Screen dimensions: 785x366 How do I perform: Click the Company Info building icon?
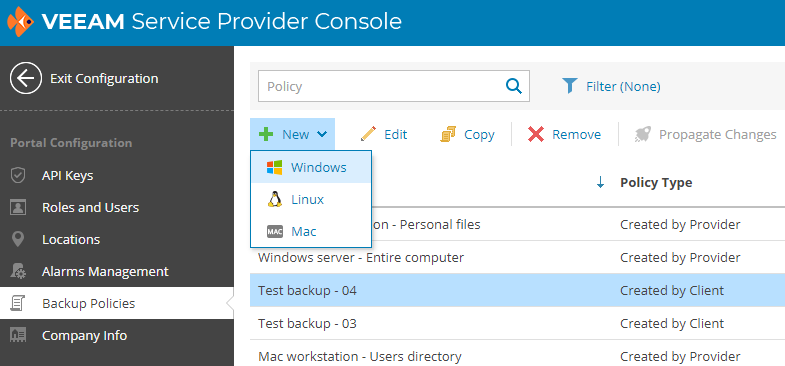coord(18,335)
